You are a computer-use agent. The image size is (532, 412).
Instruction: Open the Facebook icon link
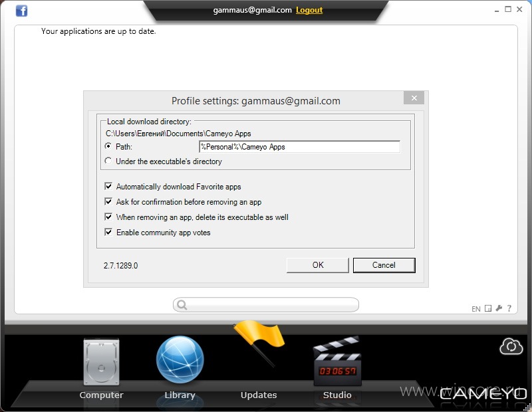point(21,11)
